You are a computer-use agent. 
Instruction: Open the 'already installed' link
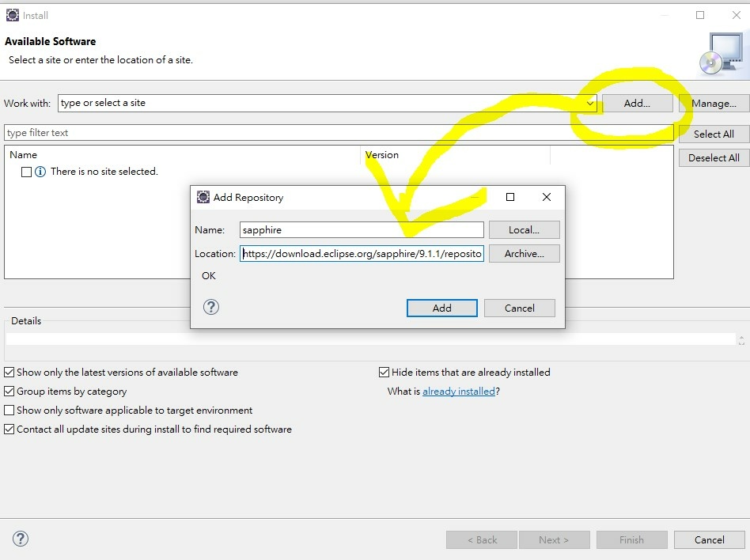[x=459, y=392]
